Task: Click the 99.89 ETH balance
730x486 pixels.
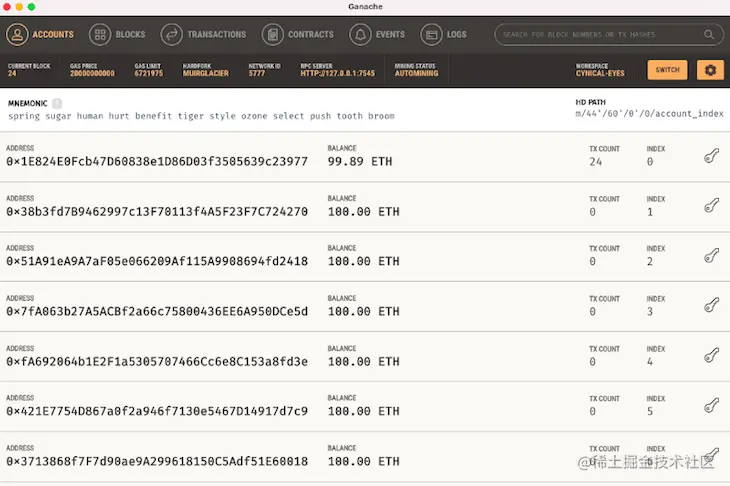Action: [x=360, y=162]
